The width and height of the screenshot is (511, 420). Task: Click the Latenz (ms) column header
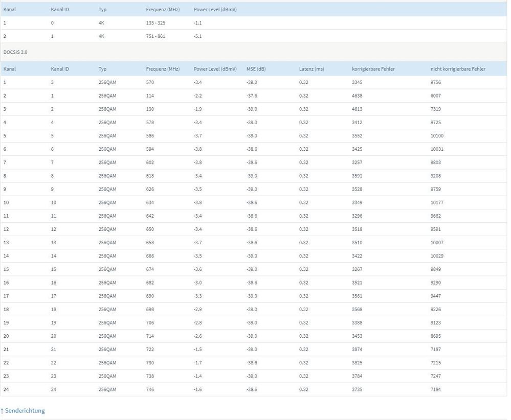pos(312,69)
